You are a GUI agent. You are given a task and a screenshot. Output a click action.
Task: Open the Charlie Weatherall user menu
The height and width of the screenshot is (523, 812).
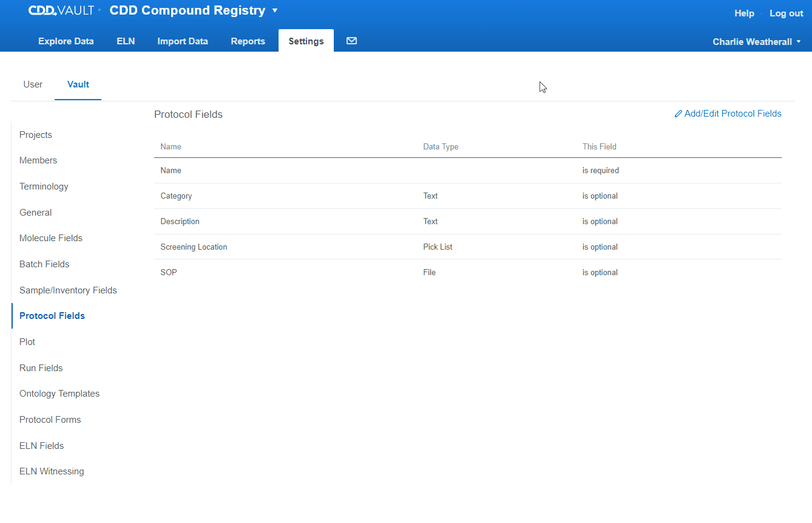(x=757, y=41)
